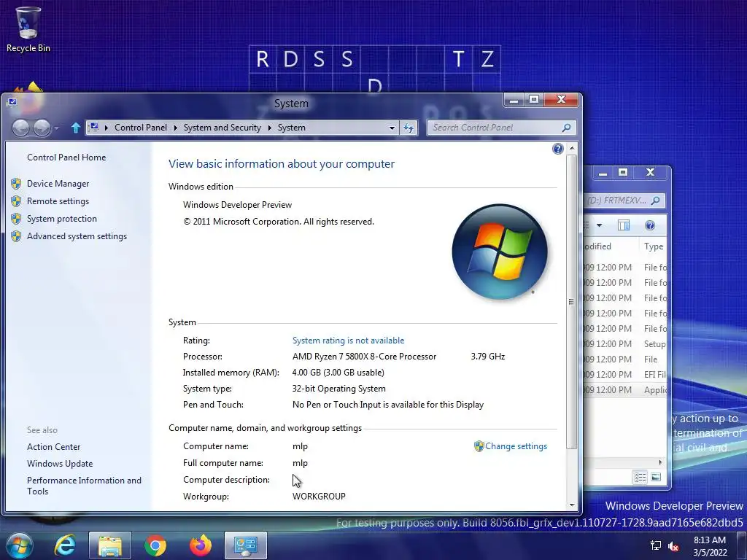Image resolution: width=747 pixels, height=560 pixels.
Task: Expand recent pages dropdown next to Forward arrow
Action: tap(57, 128)
